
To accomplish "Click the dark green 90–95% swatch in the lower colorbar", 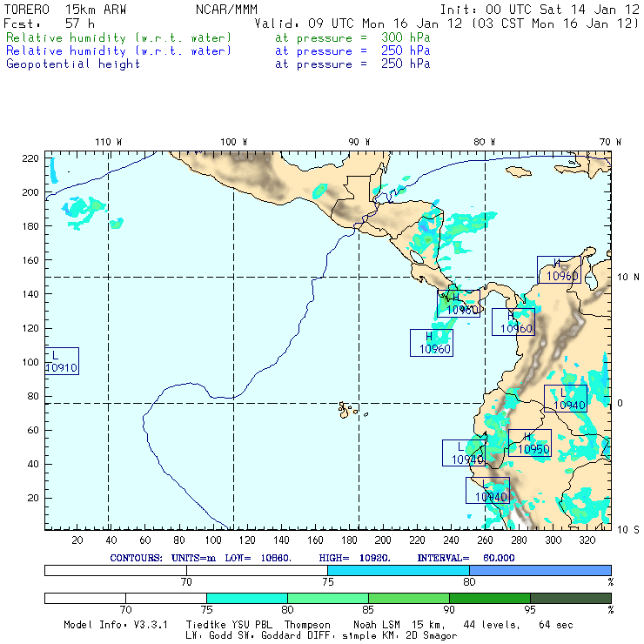I will pos(490,598).
